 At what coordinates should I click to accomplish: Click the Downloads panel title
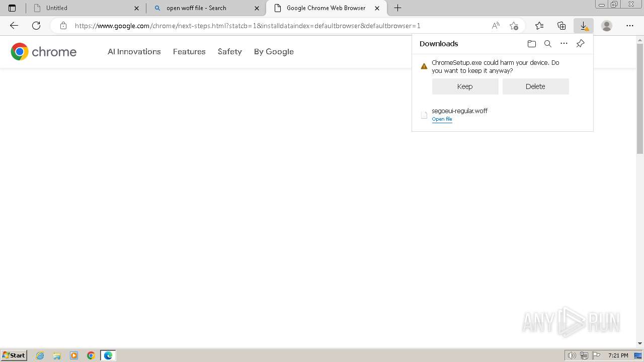tap(439, 44)
